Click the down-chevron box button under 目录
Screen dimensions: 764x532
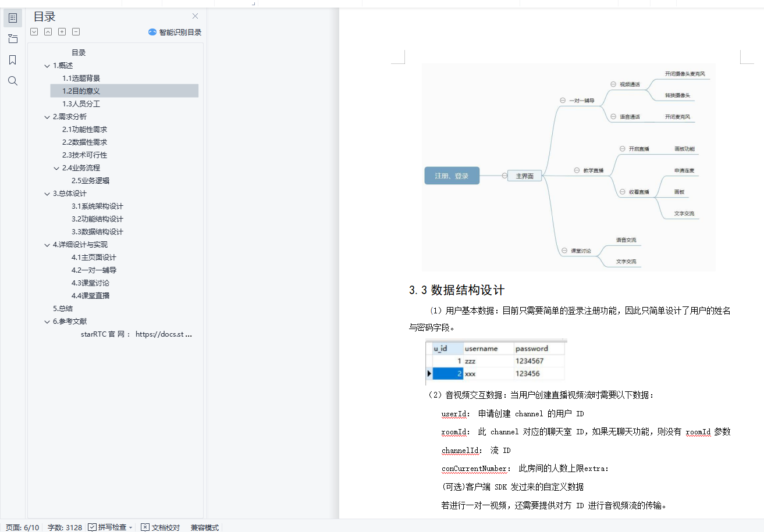[34, 32]
